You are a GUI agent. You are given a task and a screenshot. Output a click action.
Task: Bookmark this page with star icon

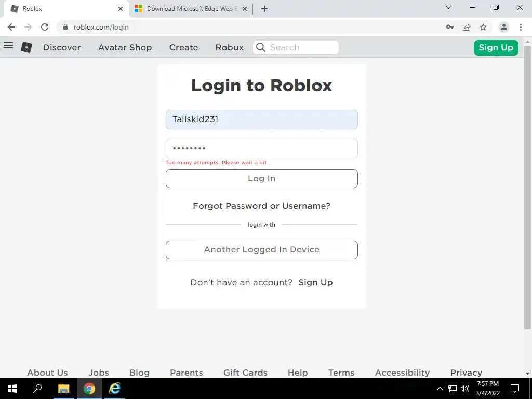click(x=483, y=27)
